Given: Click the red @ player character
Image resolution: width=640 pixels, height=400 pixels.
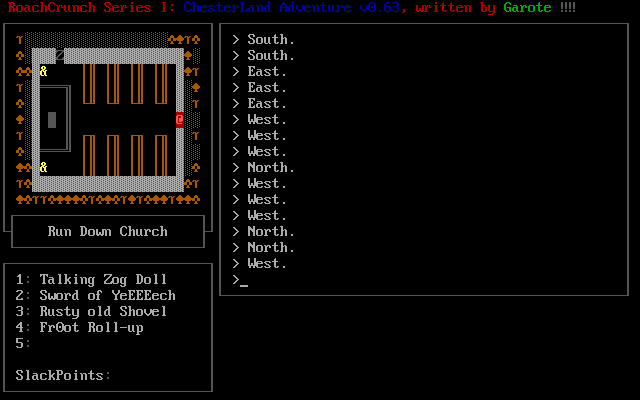Looking at the screenshot, I should [180, 120].
